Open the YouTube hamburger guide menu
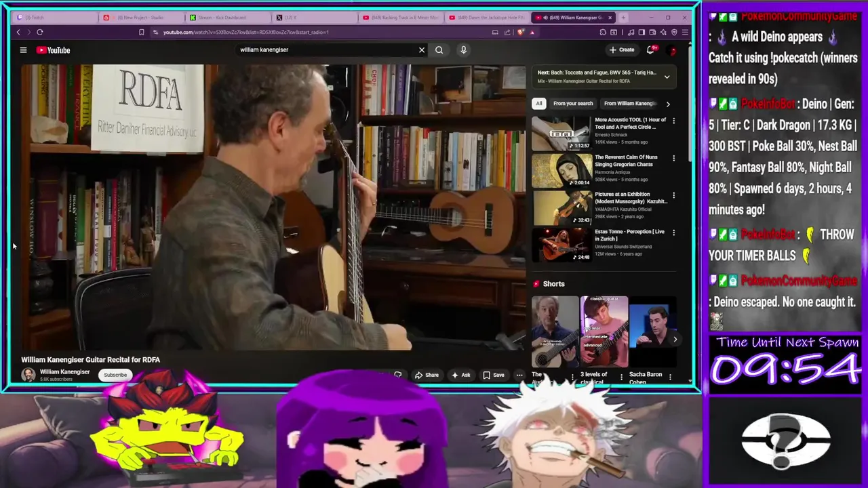The width and height of the screenshot is (868, 488). pyautogui.click(x=23, y=50)
